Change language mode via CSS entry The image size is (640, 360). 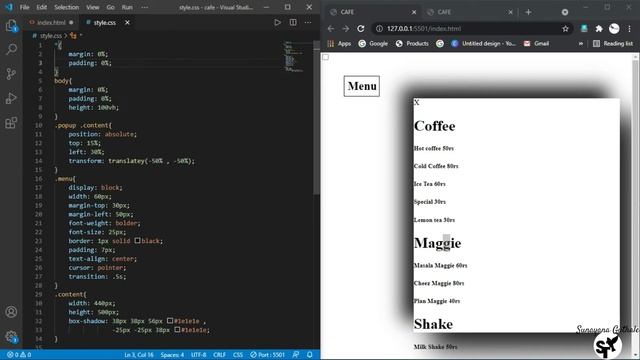[238, 355]
